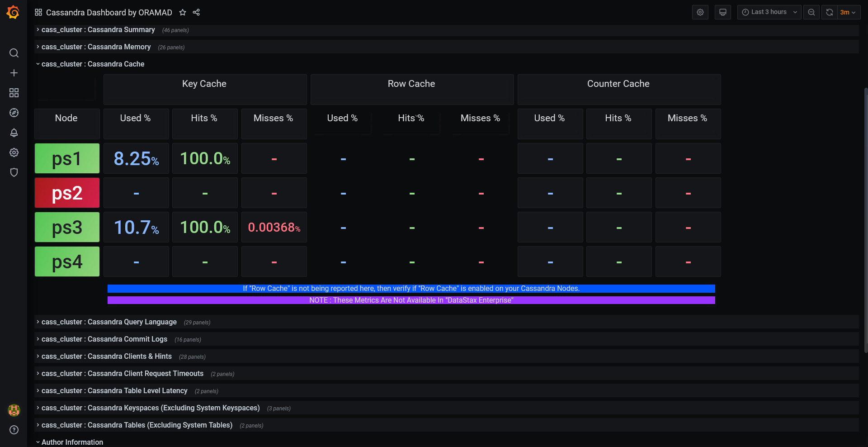Viewport: 868px width, 447px height.
Task: Zoom out the time range
Action: pos(811,12)
